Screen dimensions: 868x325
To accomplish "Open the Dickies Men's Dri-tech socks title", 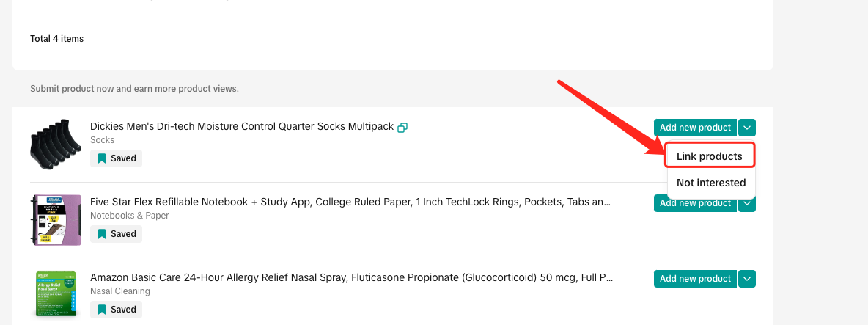I will coord(241,126).
